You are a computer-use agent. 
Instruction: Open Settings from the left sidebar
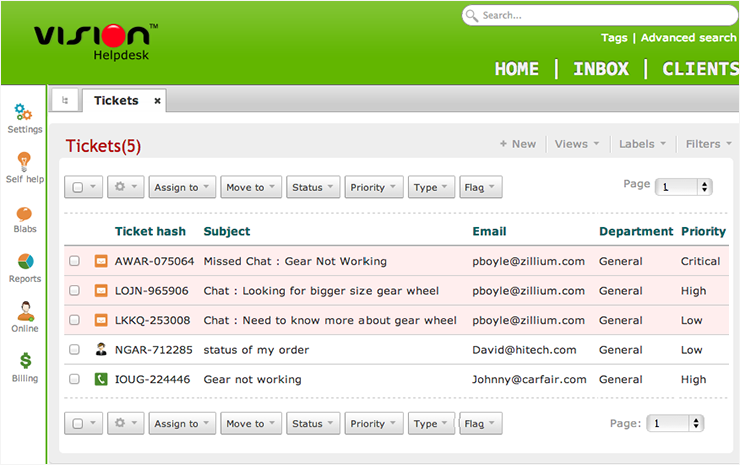(24, 118)
